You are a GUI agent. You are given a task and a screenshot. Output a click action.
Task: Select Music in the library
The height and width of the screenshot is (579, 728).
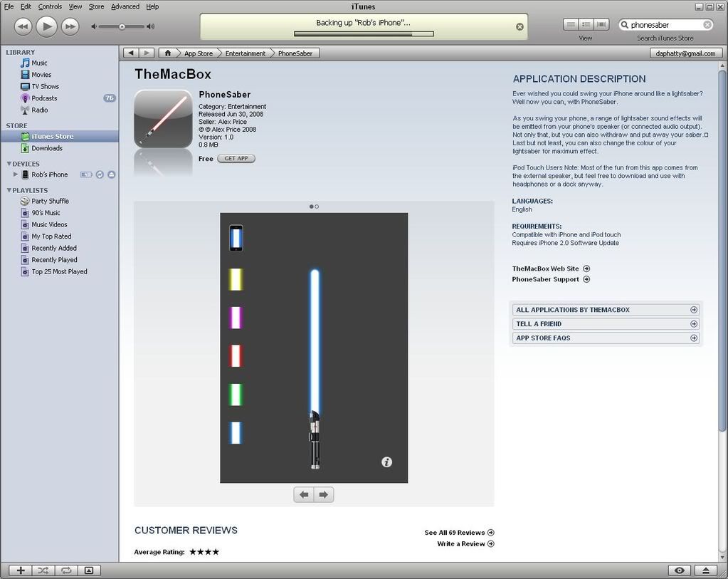39,63
